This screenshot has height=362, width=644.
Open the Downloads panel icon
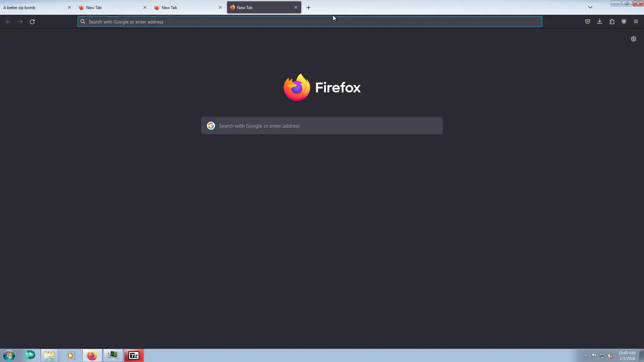(x=599, y=21)
